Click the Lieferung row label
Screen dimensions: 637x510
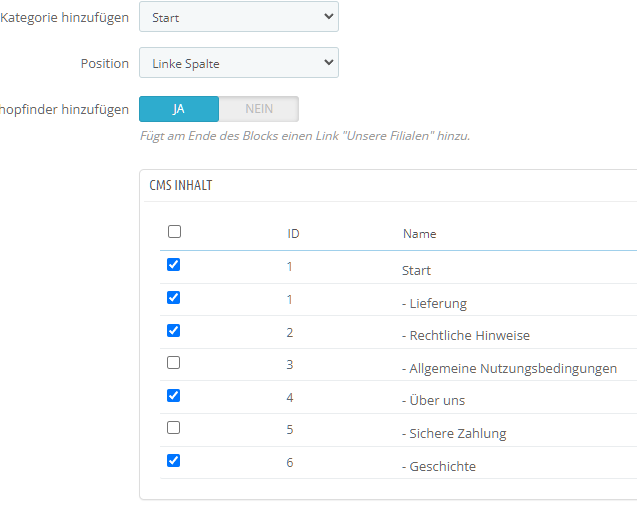[x=434, y=303]
